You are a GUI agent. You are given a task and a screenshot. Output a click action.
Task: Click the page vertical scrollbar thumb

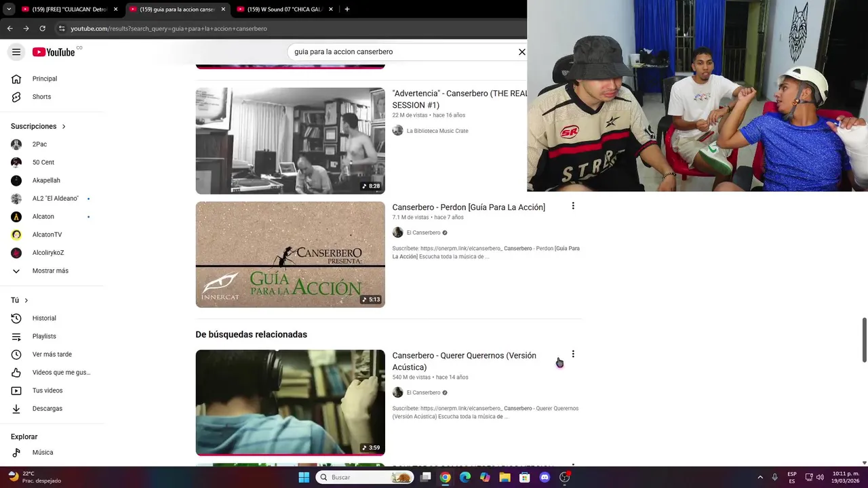coord(864,340)
